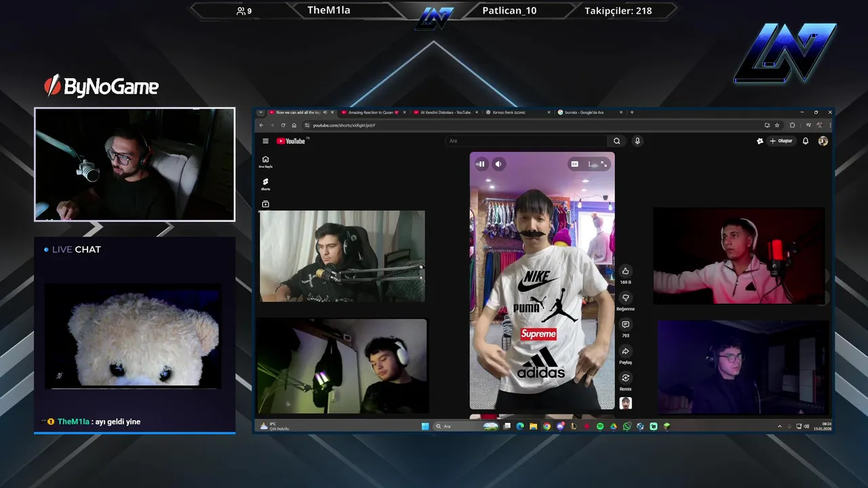
Task: Like the Short with thumbs up
Action: (625, 270)
